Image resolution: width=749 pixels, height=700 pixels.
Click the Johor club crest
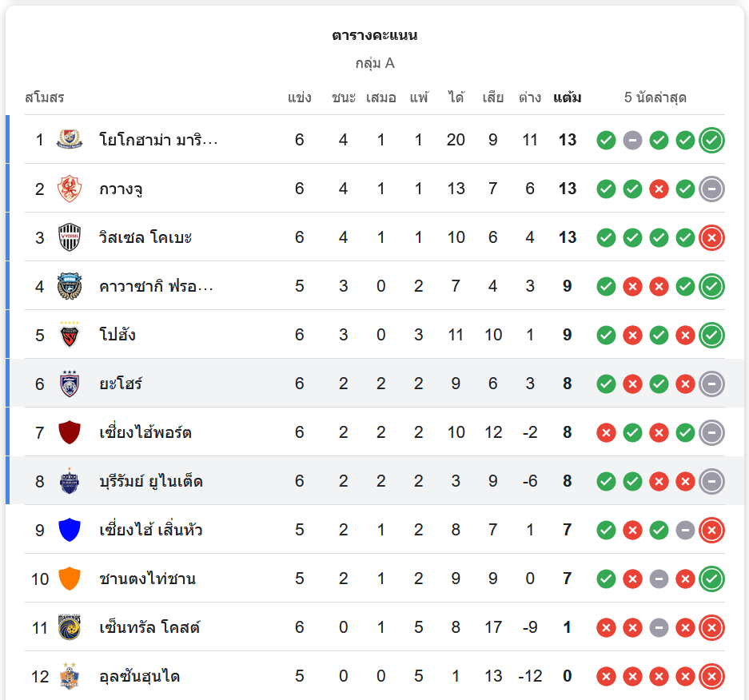[x=70, y=384]
